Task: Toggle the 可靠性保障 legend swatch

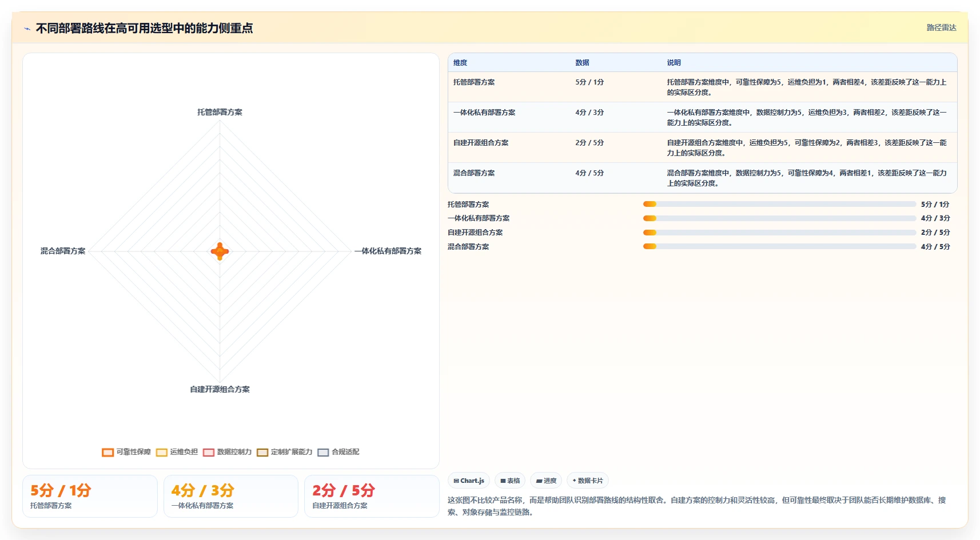Action: [107, 453]
